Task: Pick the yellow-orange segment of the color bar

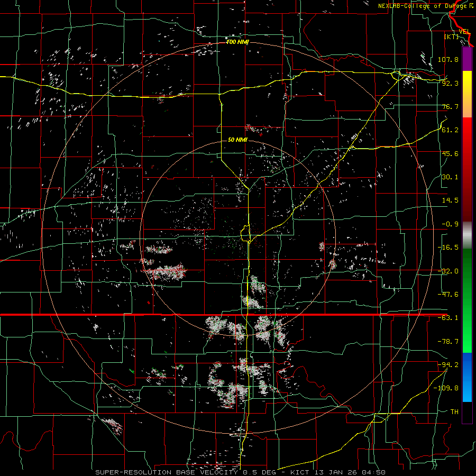Action: tap(467, 94)
